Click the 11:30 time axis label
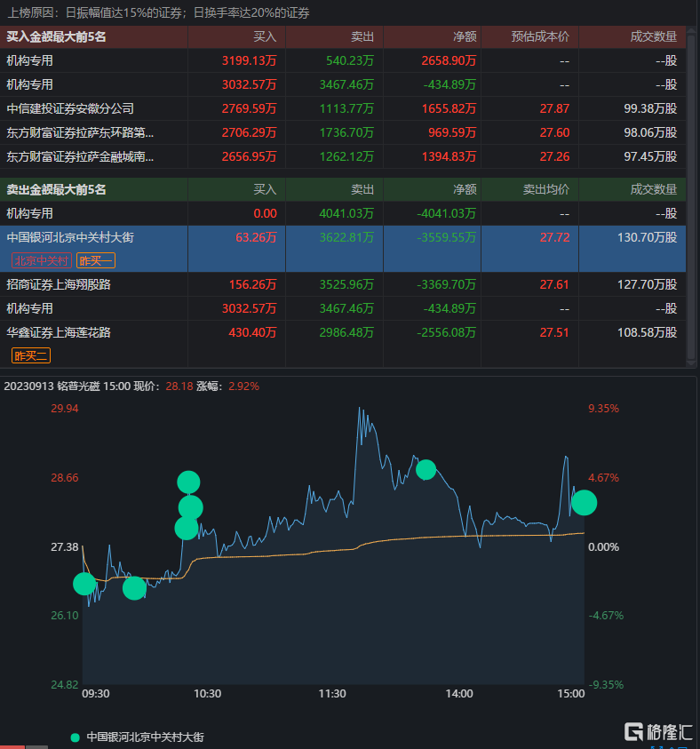This screenshot has width=700, height=749. pos(332,694)
